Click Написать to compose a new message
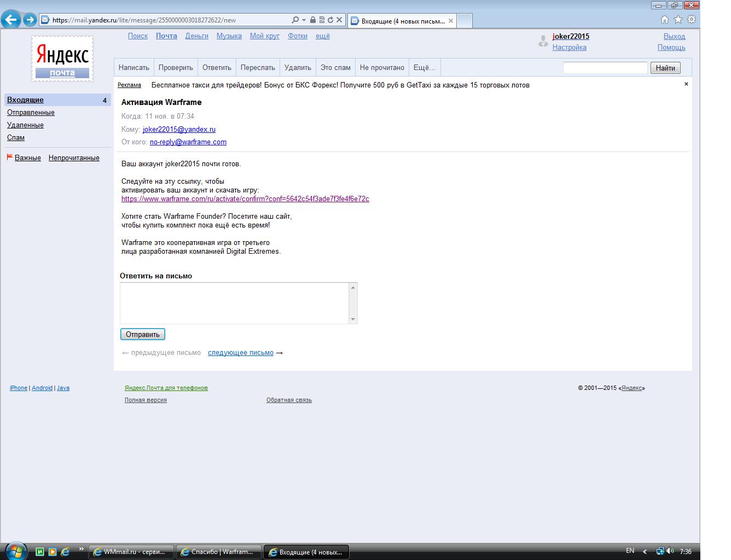Screen dimensions: 731x560 click(x=134, y=68)
